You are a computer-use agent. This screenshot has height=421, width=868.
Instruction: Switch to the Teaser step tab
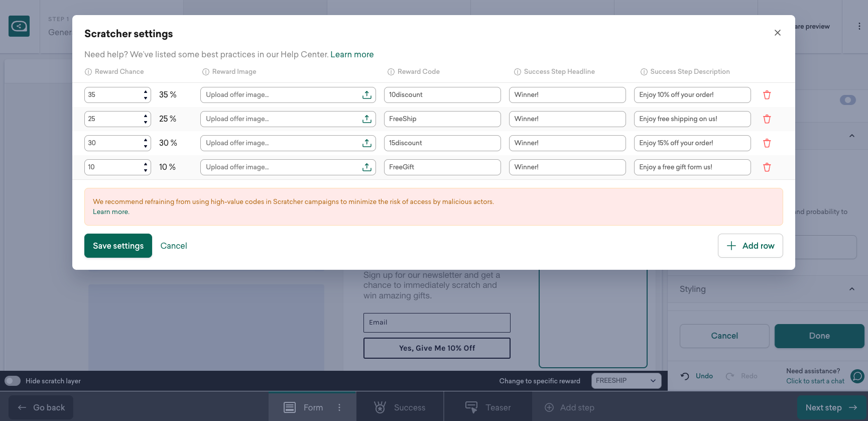pyautogui.click(x=488, y=407)
